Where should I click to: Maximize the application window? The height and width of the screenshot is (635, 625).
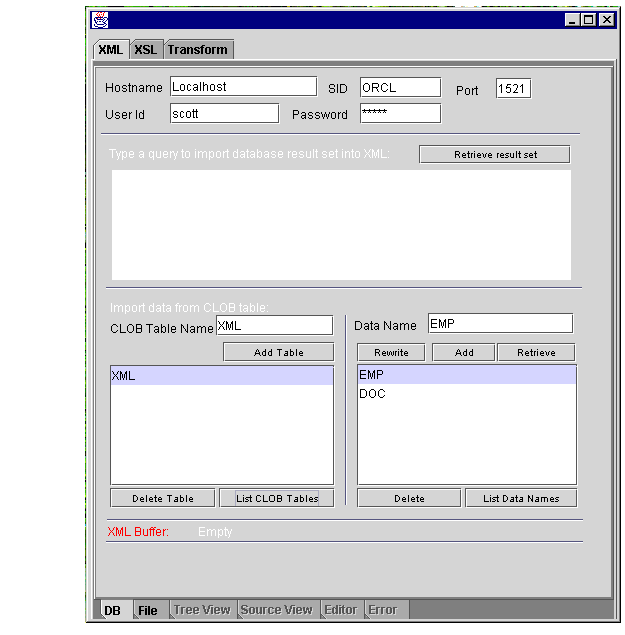click(589, 19)
